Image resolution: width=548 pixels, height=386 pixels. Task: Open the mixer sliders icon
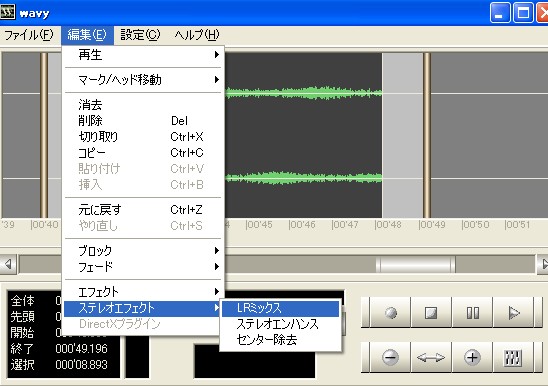(513, 357)
